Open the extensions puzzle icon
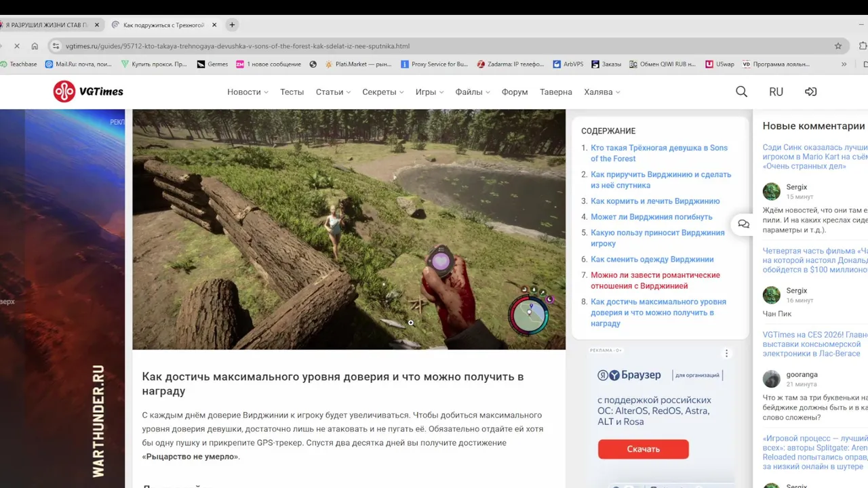The image size is (868, 488). (863, 46)
